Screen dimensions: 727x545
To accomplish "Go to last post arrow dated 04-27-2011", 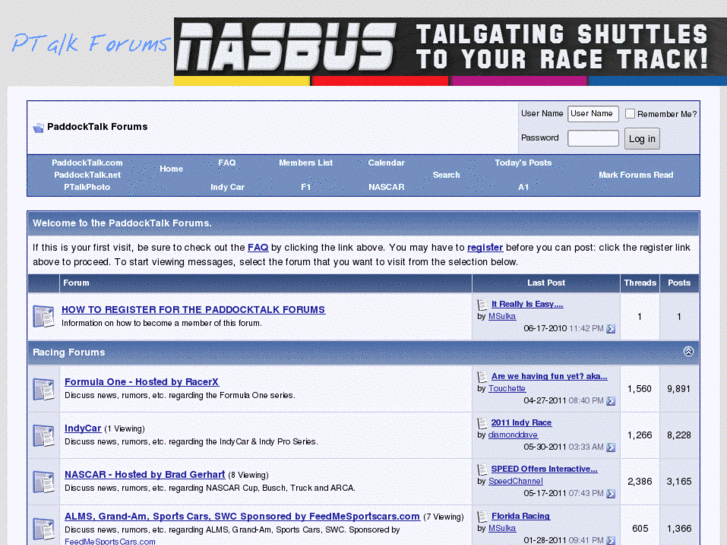I will pyautogui.click(x=611, y=401).
